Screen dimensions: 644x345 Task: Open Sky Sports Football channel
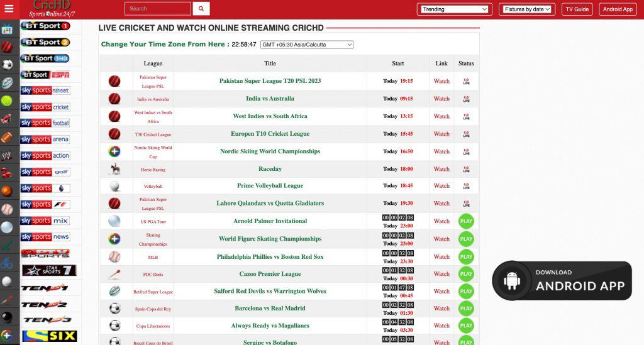45,123
